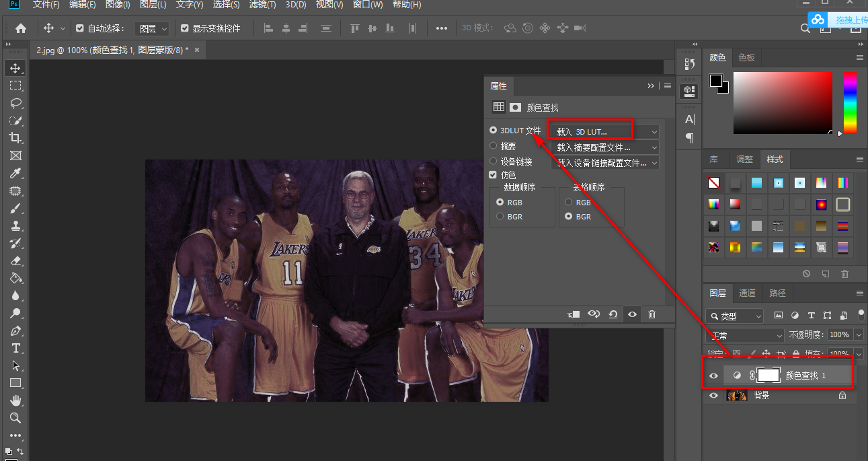Viewport: 868px width, 461px height.
Task: Select the Hand tool
Action: click(x=15, y=400)
